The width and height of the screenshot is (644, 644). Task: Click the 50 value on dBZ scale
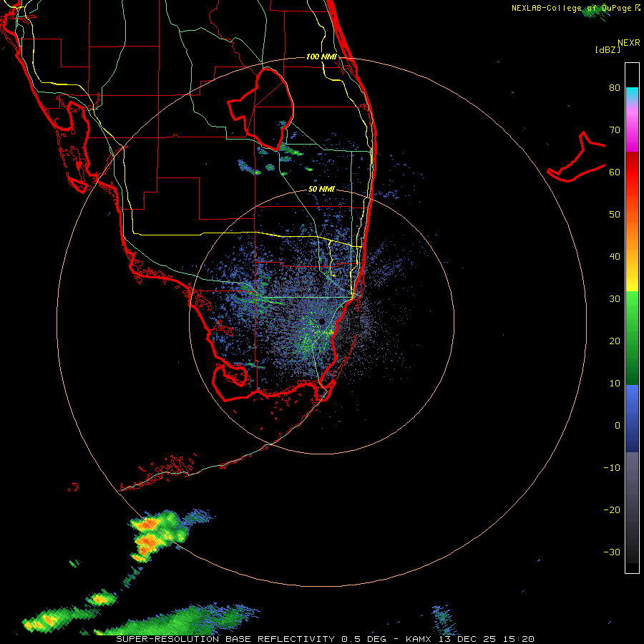coord(615,215)
